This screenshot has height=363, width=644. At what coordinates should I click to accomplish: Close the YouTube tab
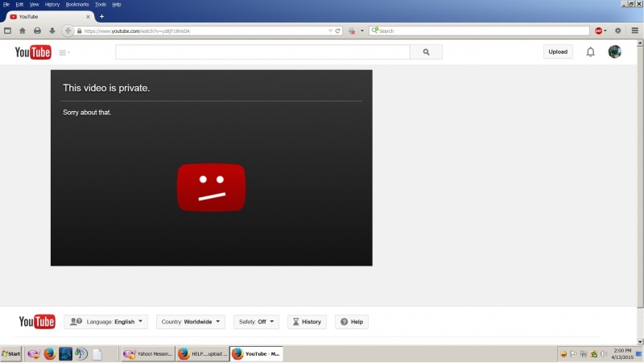88,17
